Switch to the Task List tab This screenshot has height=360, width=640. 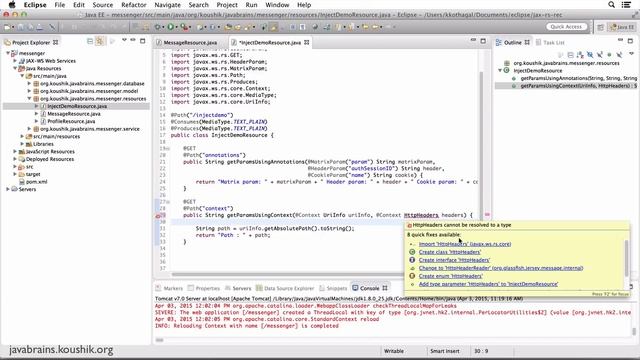[550, 42]
